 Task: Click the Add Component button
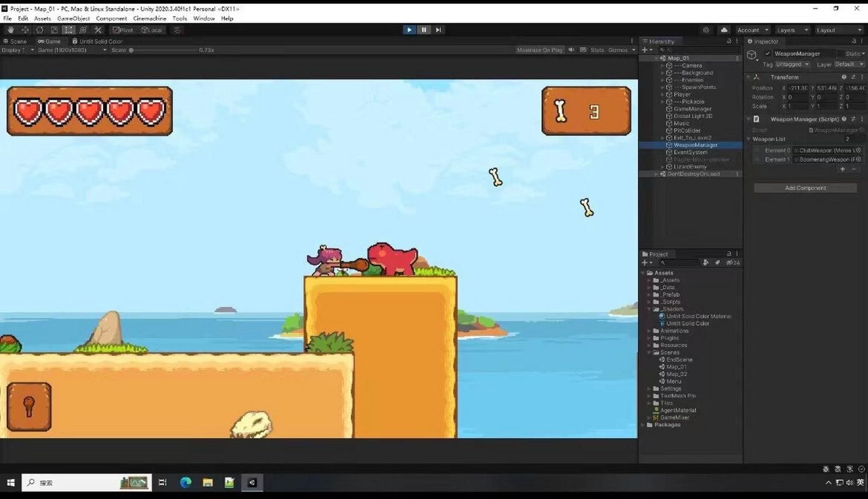805,188
